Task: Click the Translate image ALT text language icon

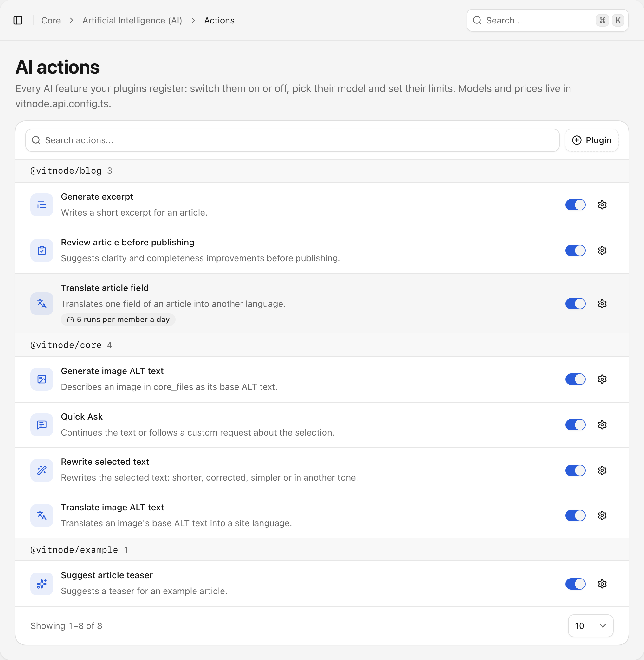Action: tap(42, 515)
